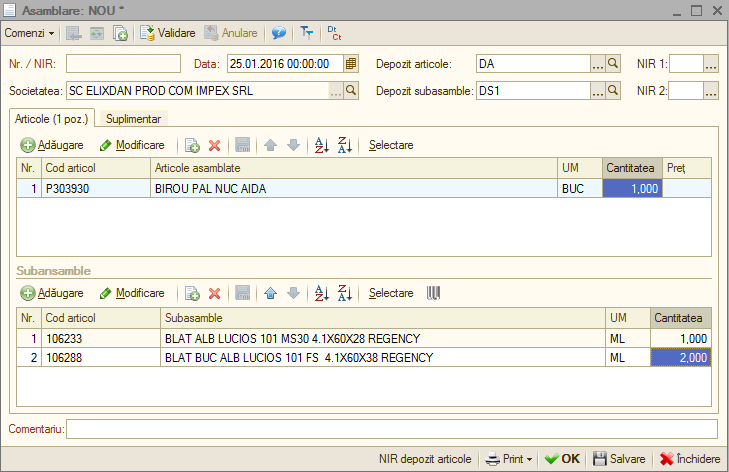Viewport: 729px width, 472px height.
Task: Click the save disk icon in Subansamble toolbar
Action: (243, 293)
